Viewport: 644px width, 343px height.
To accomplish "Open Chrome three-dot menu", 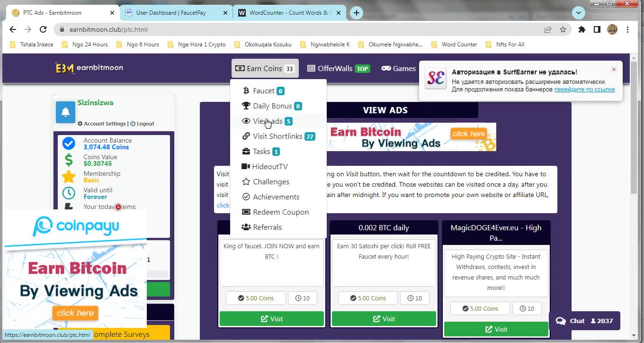I will click(x=627, y=29).
